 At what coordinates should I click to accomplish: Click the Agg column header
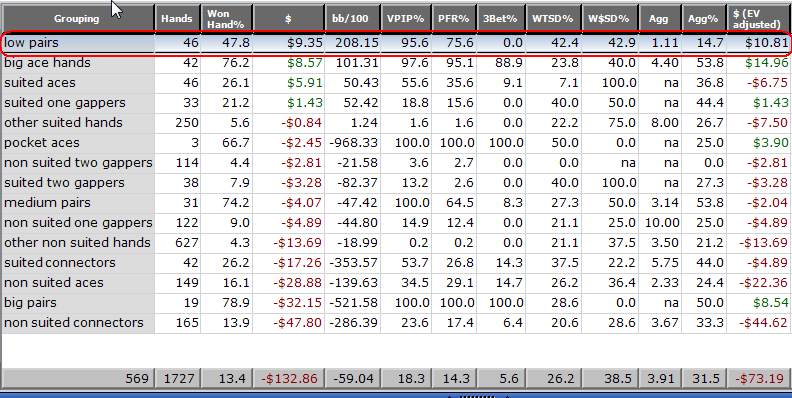(659, 19)
